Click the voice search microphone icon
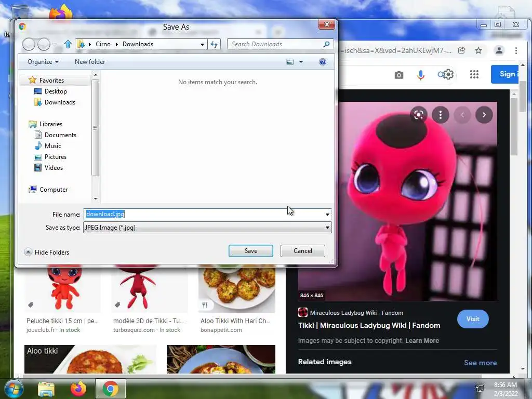The image size is (532, 399). coord(421,75)
